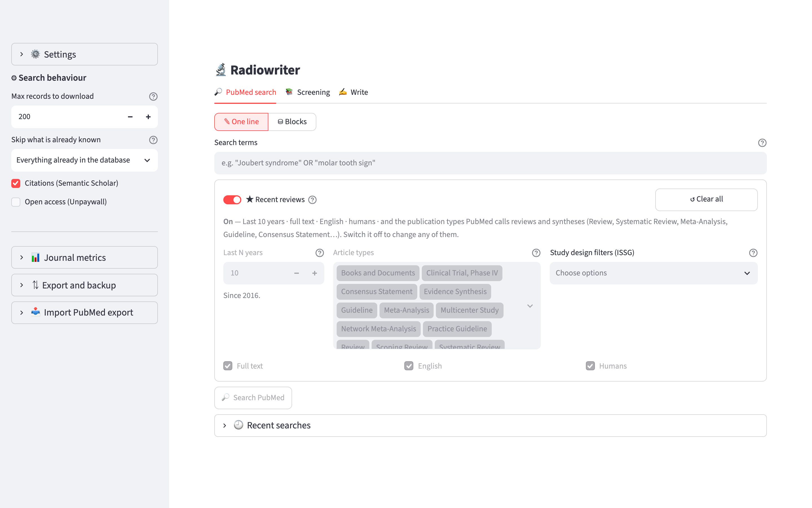Decrease Last N years with the minus button
812x508 pixels.
296,273
